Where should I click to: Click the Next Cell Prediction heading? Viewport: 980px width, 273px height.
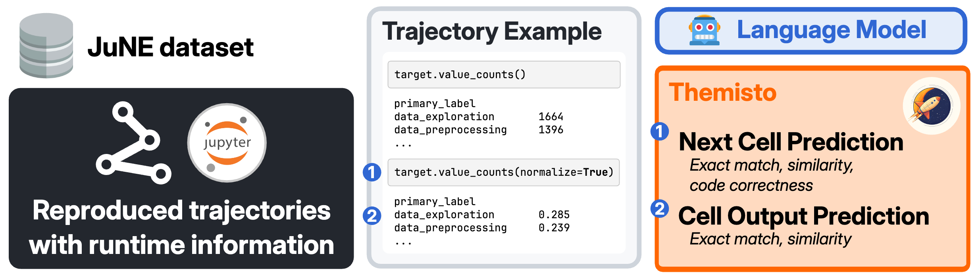(791, 142)
